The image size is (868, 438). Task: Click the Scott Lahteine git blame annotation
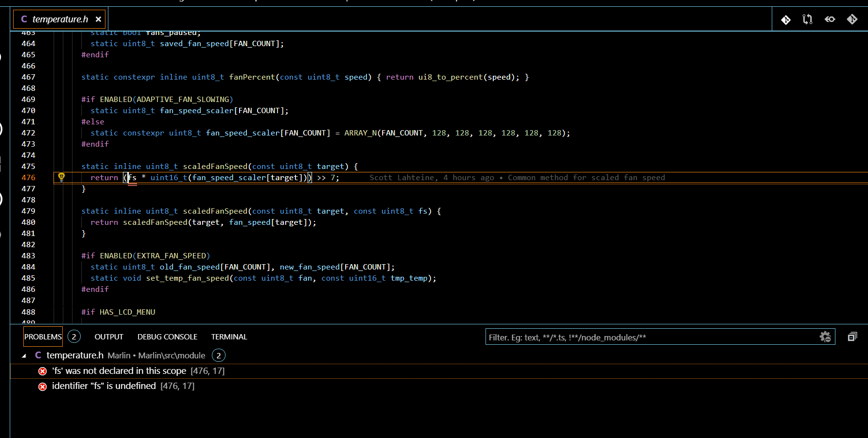517,178
